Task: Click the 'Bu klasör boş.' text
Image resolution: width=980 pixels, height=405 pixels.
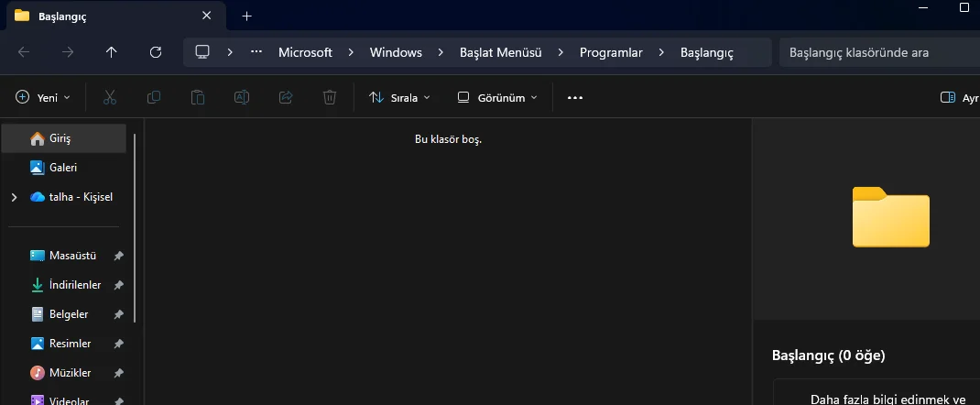Action: point(448,139)
